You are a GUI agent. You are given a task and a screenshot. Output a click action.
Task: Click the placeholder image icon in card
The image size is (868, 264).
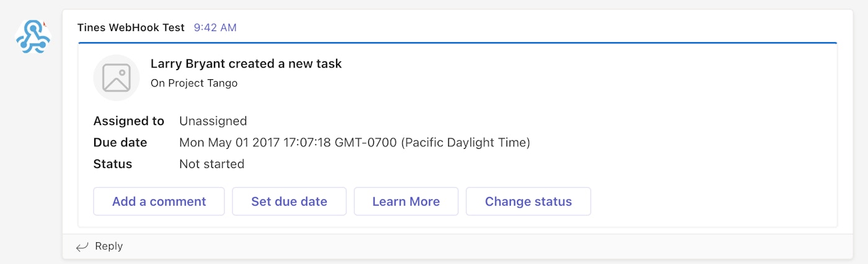point(117,77)
